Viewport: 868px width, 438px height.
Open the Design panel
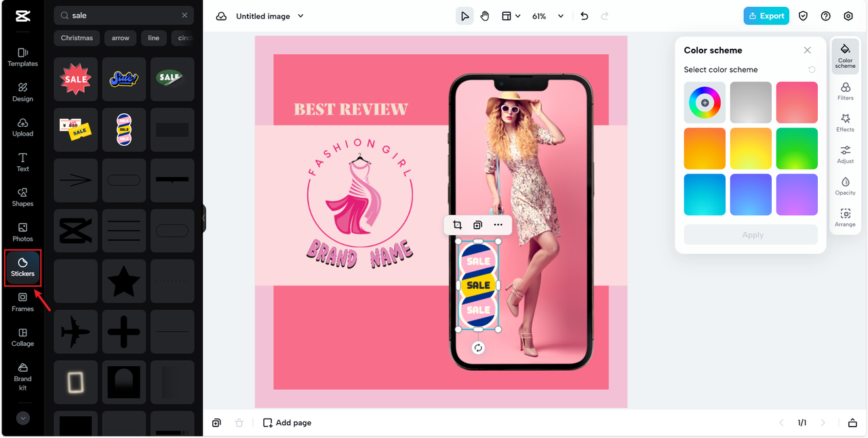(x=22, y=92)
